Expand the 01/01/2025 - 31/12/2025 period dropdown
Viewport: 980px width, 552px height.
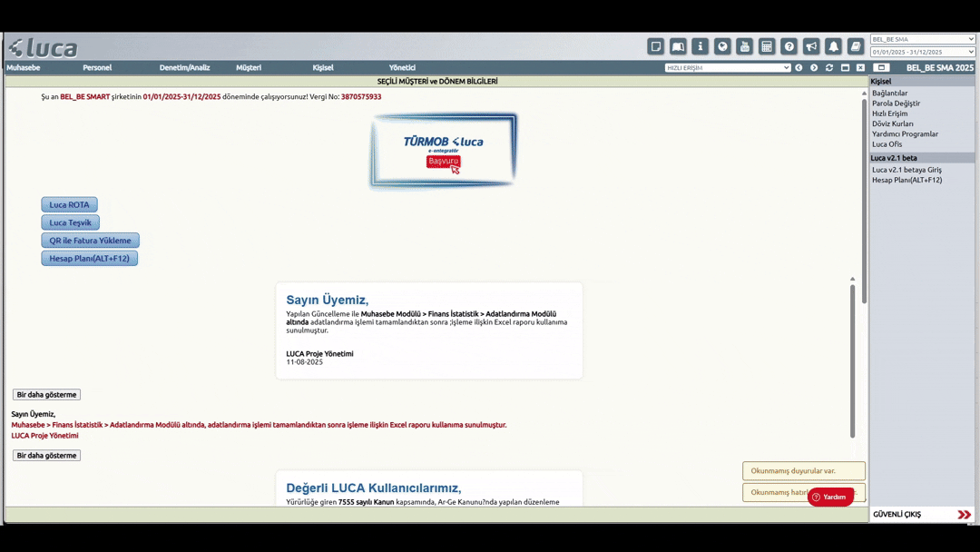tap(922, 52)
